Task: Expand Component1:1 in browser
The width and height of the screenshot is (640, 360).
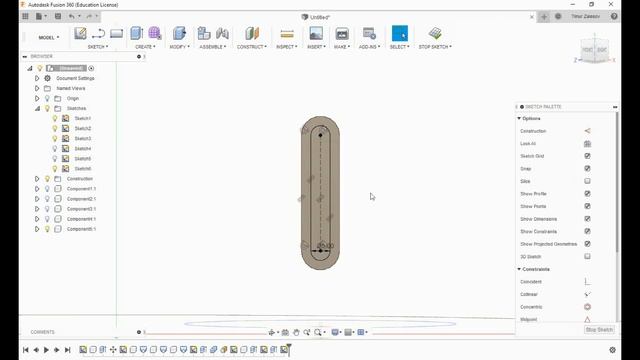Action: [x=37, y=189]
